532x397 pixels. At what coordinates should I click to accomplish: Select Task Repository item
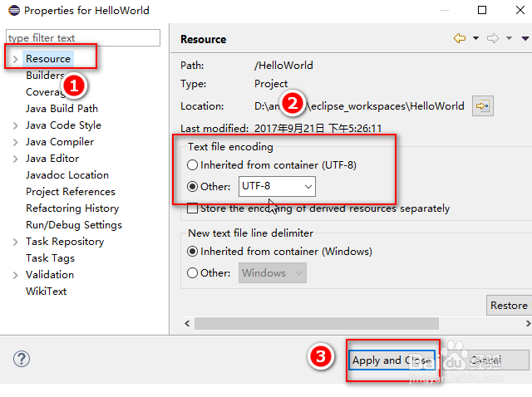[65, 242]
